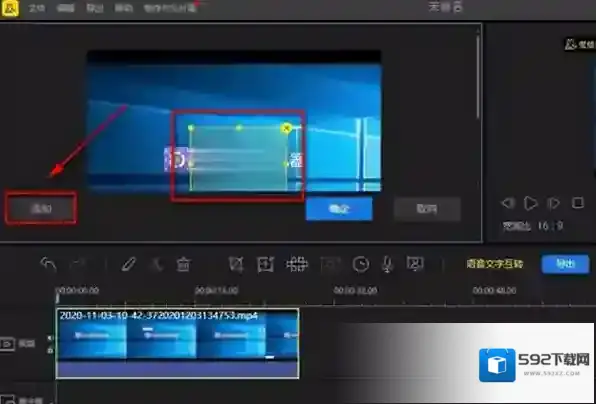Viewport: 596px width, 404px height.
Task: Click the timeline ruler at 00:00:48.00
Action: (494, 291)
